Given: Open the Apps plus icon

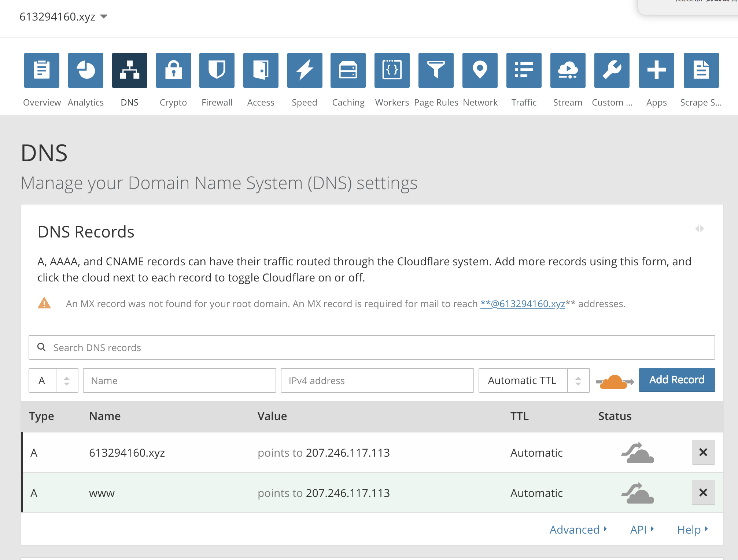Looking at the screenshot, I should (657, 70).
